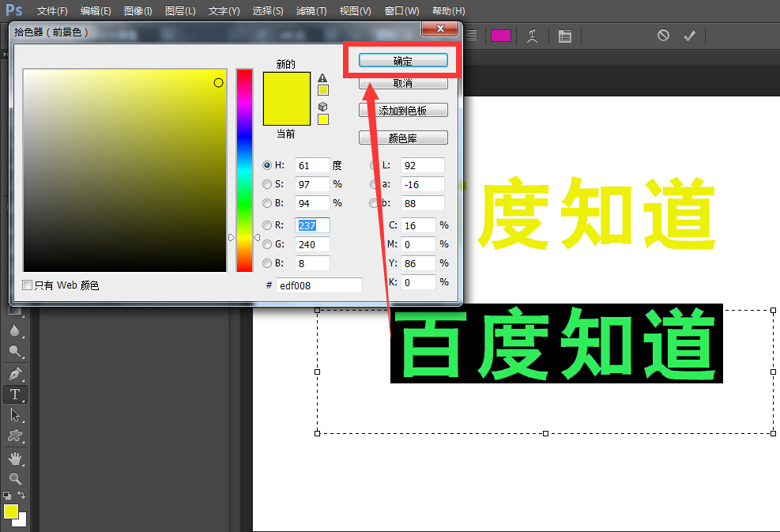Select the R red radio button

click(267, 225)
